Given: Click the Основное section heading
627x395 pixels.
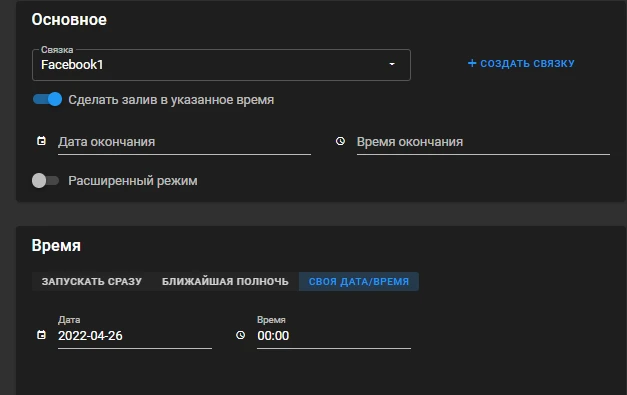Looking at the screenshot, I should click(69, 20).
